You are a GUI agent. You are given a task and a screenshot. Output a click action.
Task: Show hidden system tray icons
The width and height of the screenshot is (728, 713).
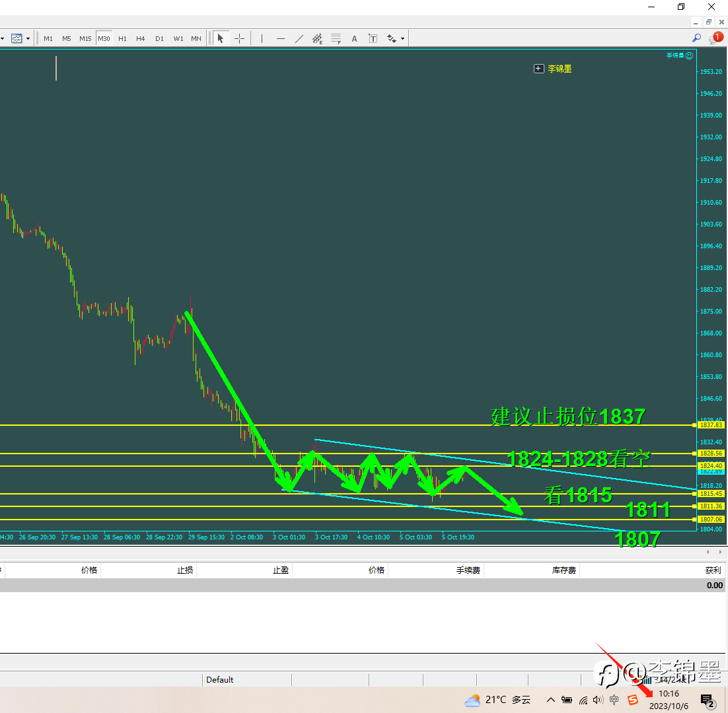(550, 700)
